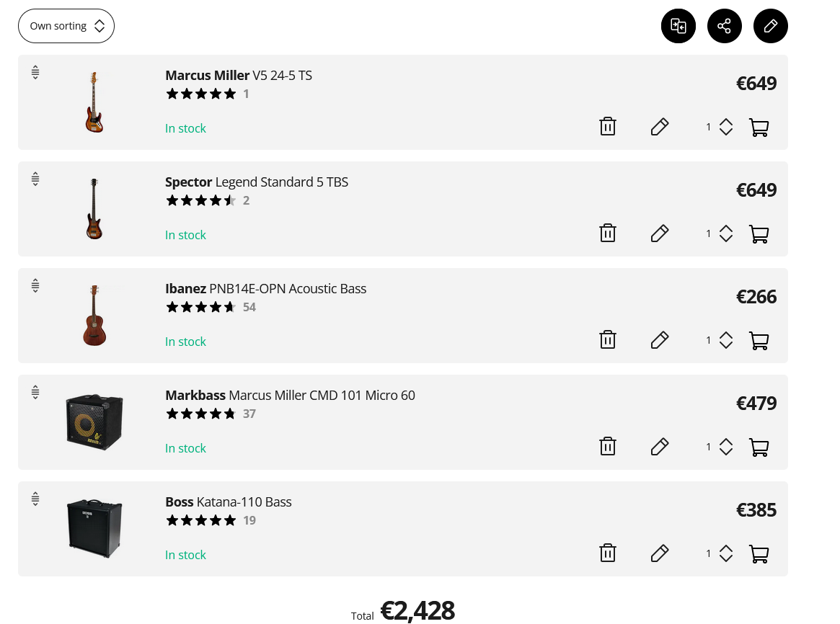The width and height of the screenshot is (840, 624).
Task: Open the Spector Legend Standard 5 TBS product
Action: [257, 182]
